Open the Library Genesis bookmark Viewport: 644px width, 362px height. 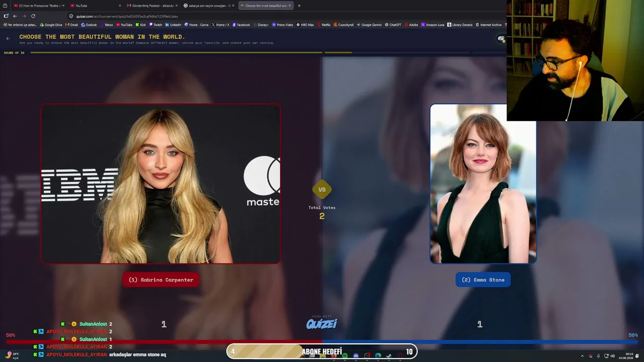click(x=460, y=25)
